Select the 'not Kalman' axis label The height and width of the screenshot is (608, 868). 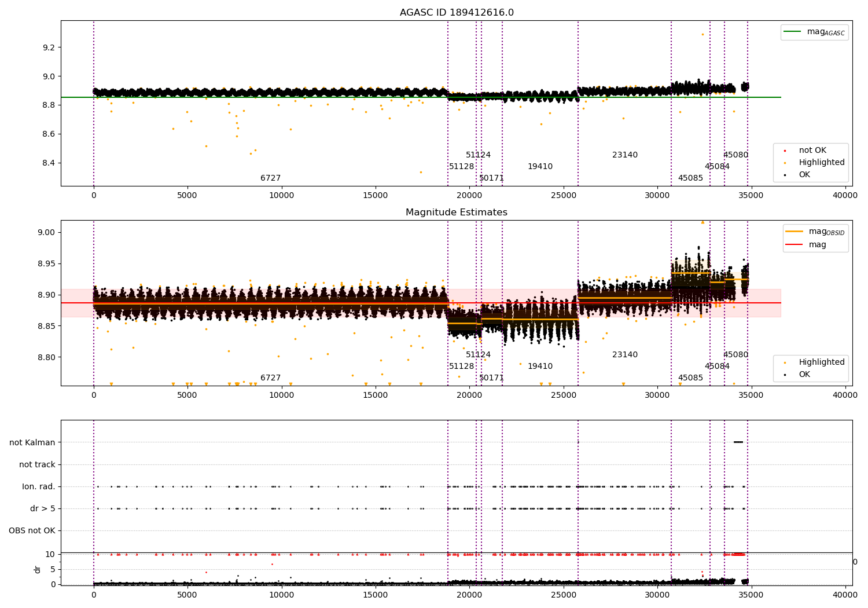(x=32, y=443)
